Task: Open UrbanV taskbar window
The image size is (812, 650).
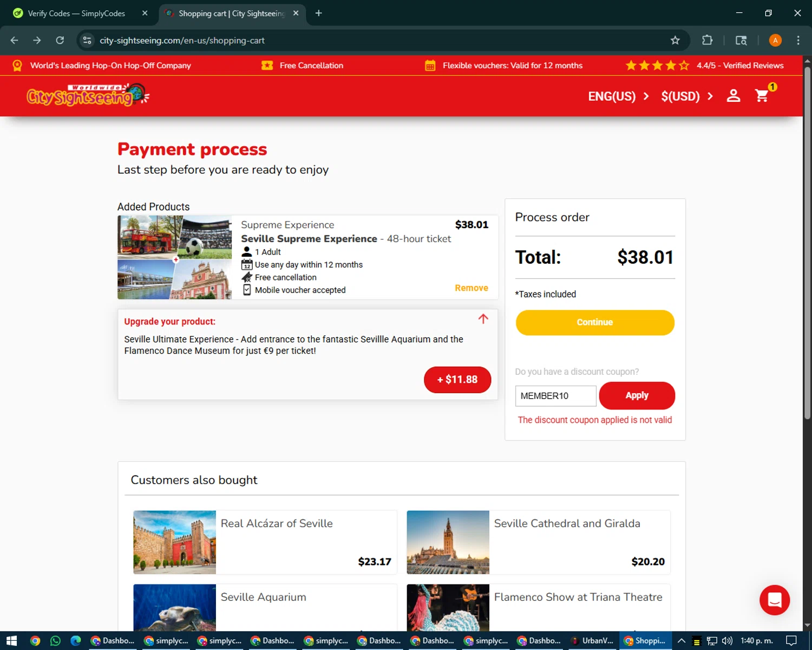Action: 592,641
